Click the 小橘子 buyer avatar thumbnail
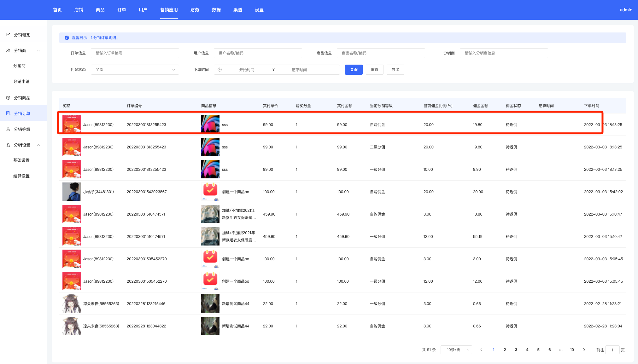The height and width of the screenshot is (364, 638). click(72, 192)
